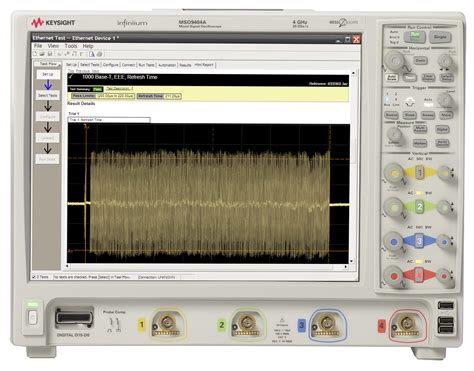The height and width of the screenshot is (371, 474).
Task: Open the Test Description link
Action: tap(120, 89)
